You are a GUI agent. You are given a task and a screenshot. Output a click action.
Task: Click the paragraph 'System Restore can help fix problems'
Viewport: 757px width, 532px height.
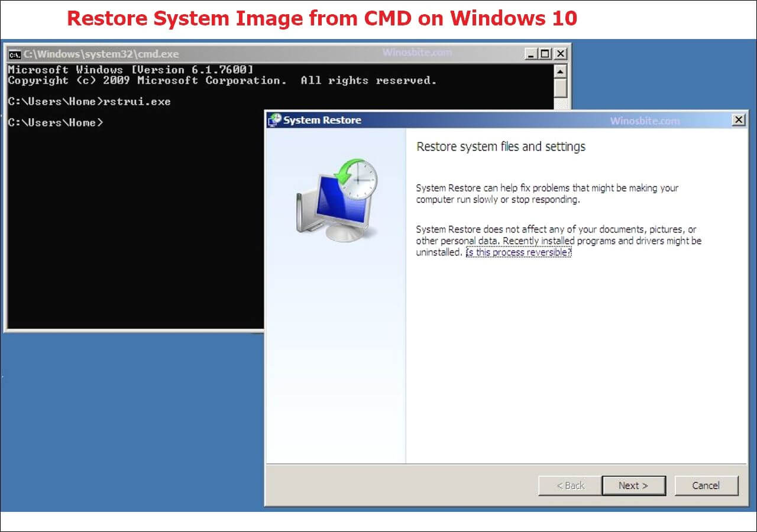tap(548, 194)
